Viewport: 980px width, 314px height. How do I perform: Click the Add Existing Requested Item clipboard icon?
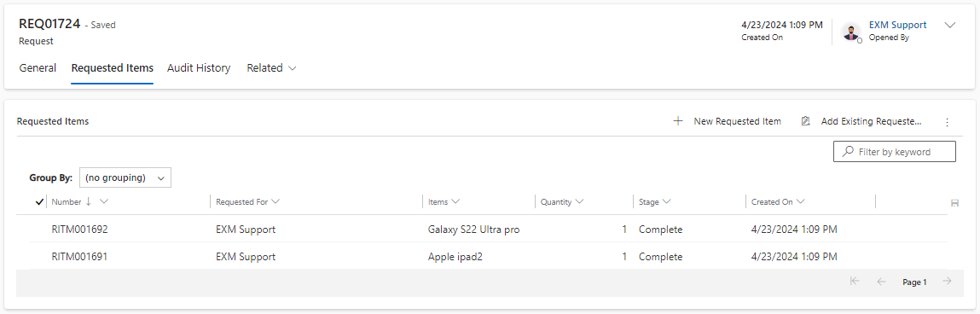coord(806,121)
